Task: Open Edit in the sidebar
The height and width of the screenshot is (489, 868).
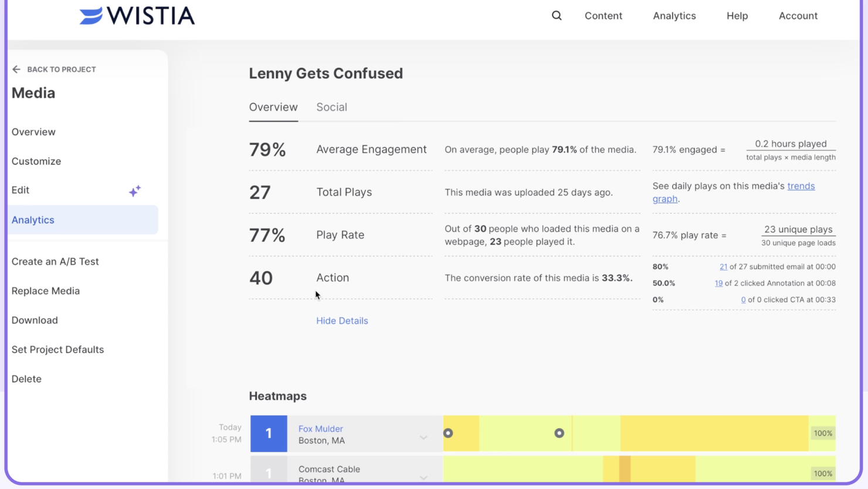Action: click(21, 190)
